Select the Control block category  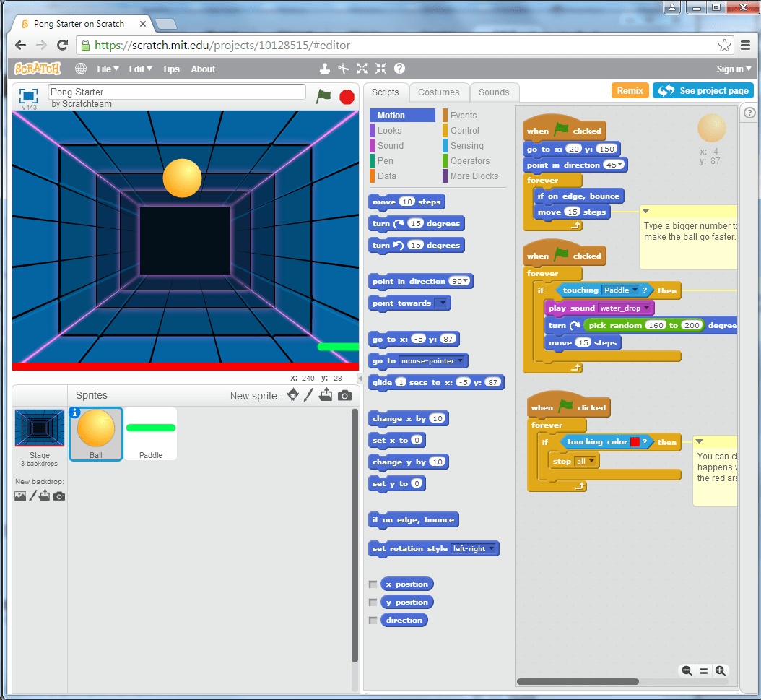click(464, 131)
